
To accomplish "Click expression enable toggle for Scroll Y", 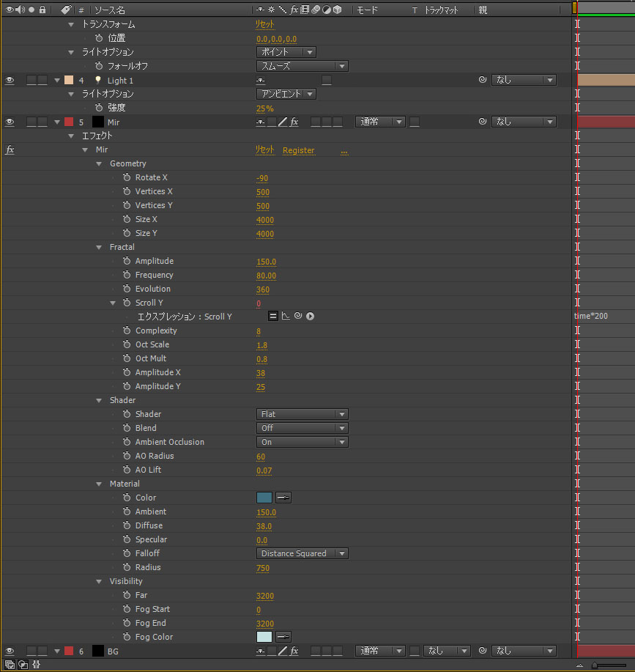I will tap(272, 317).
